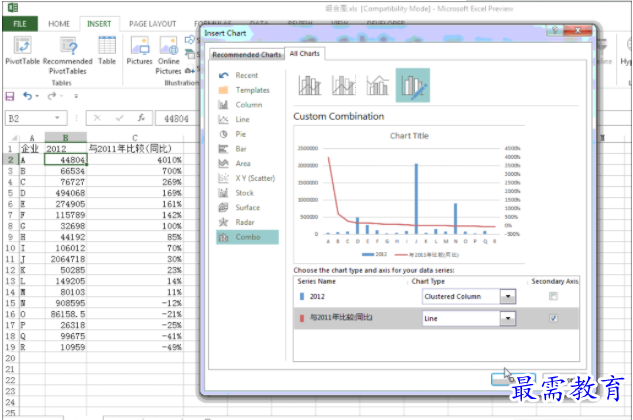Toggle Secondary Axis for 2012 series

pyautogui.click(x=553, y=296)
